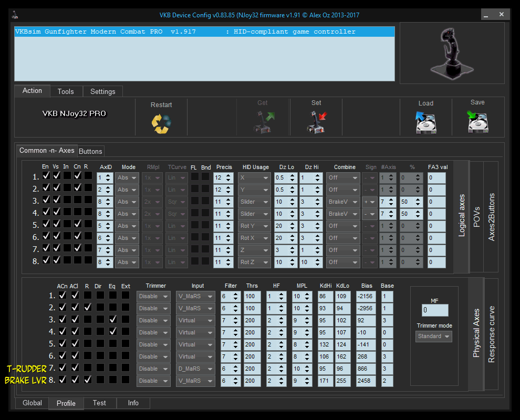Close the VKB Device Config window
Viewport: 520px width, 420px height.
click(x=502, y=15)
